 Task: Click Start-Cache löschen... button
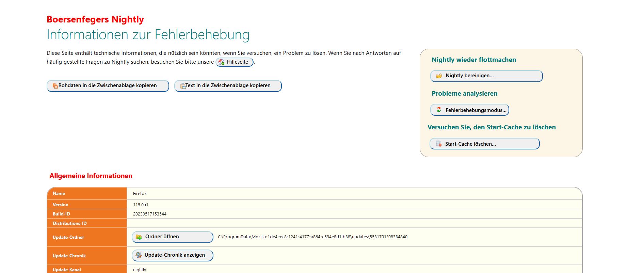pyautogui.click(x=485, y=144)
